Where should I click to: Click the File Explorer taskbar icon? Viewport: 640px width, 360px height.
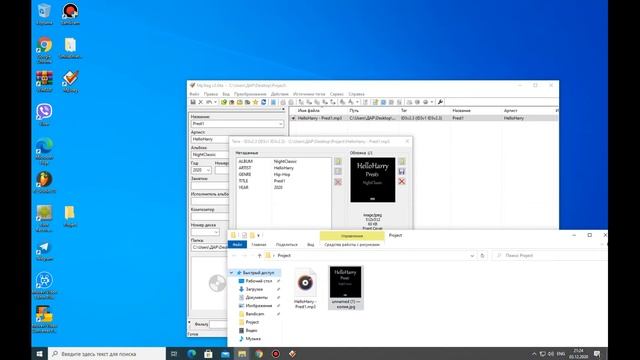[x=242, y=354]
